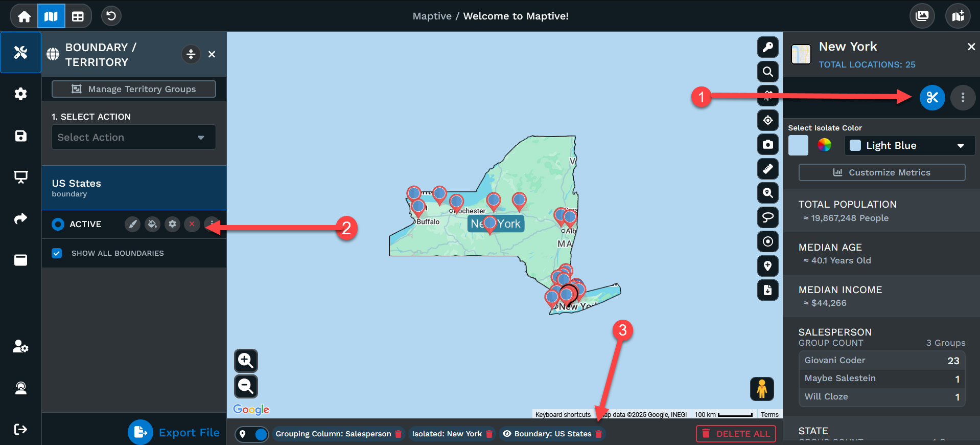
Task: Click the logout sidebar icon
Action: [20, 429]
